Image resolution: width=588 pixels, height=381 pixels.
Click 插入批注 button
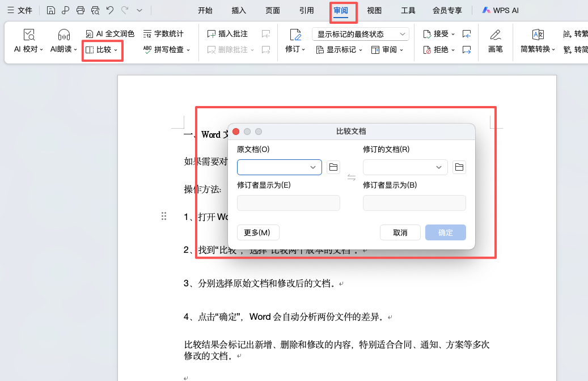[x=227, y=34]
